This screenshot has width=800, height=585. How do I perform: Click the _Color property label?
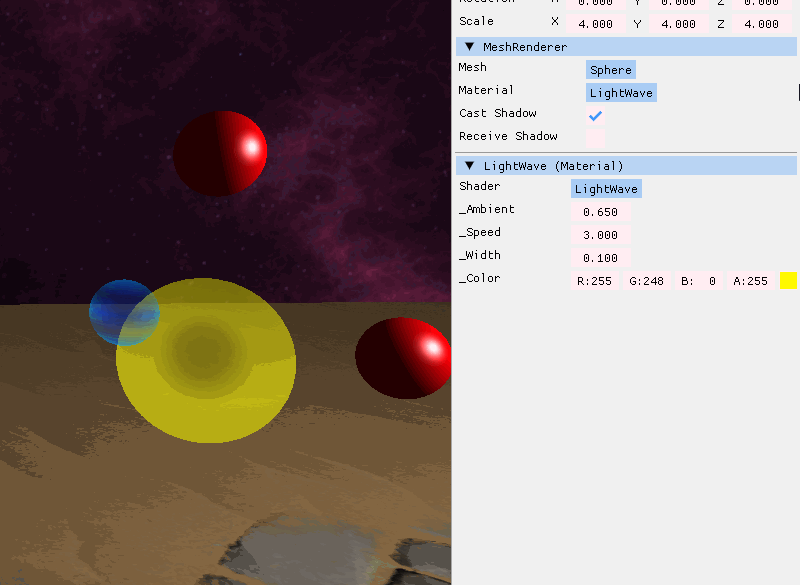[480, 278]
